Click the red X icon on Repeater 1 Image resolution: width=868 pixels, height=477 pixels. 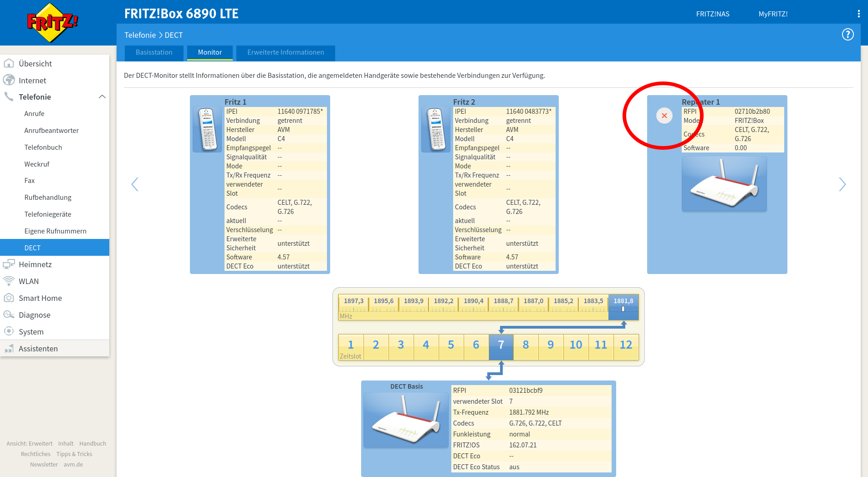(664, 116)
